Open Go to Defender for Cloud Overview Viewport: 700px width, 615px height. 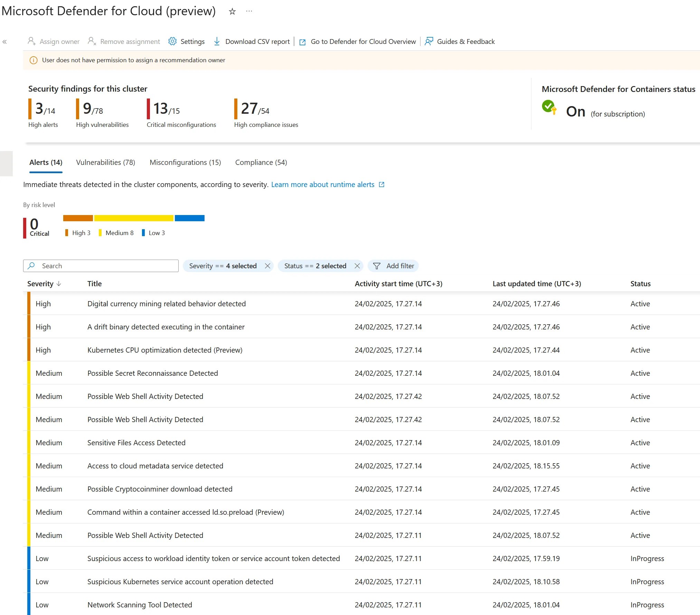tap(363, 41)
